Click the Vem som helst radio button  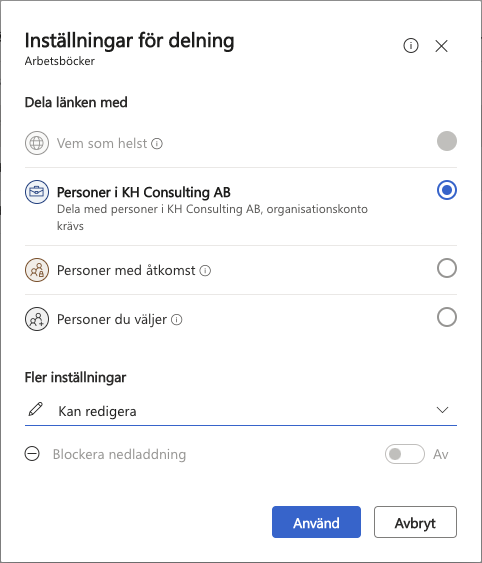447,141
